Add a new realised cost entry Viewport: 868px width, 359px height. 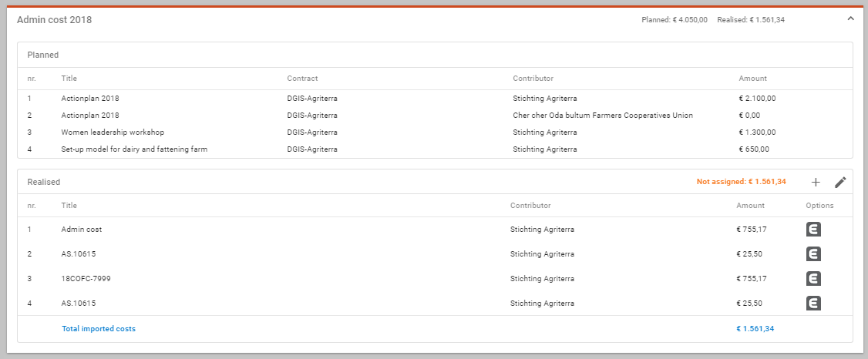click(816, 182)
